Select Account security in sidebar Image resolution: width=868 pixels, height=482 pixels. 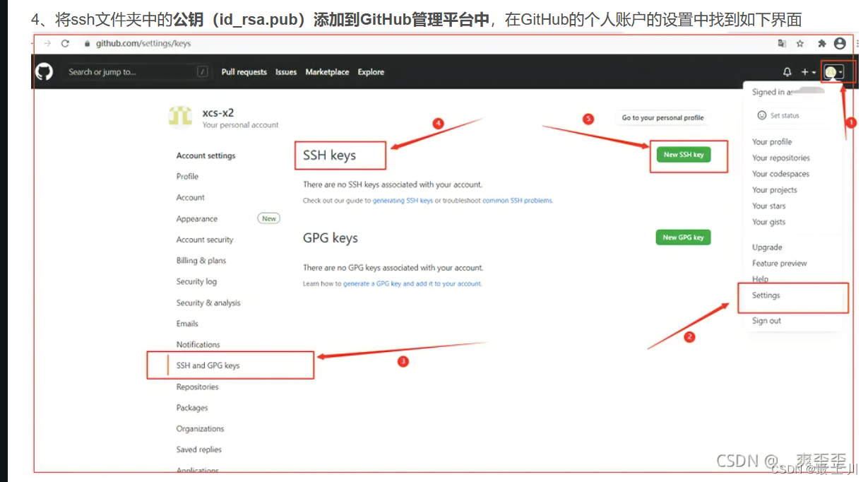click(x=205, y=240)
